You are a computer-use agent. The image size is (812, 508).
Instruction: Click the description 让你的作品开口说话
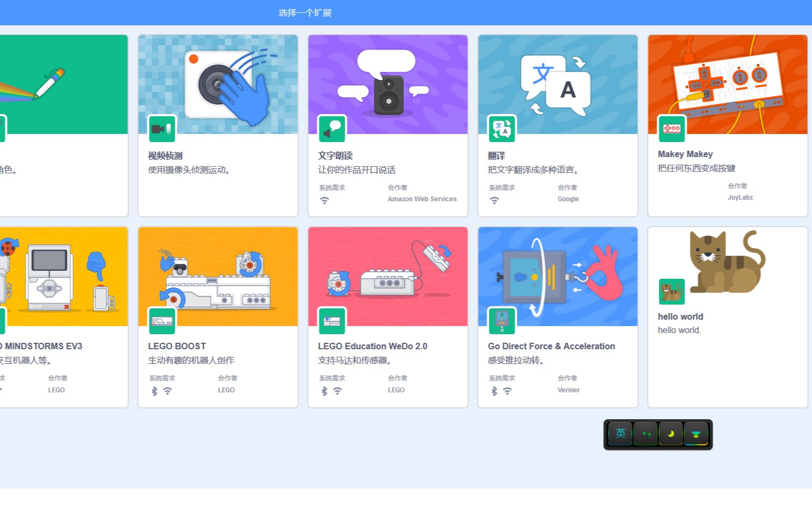point(357,170)
